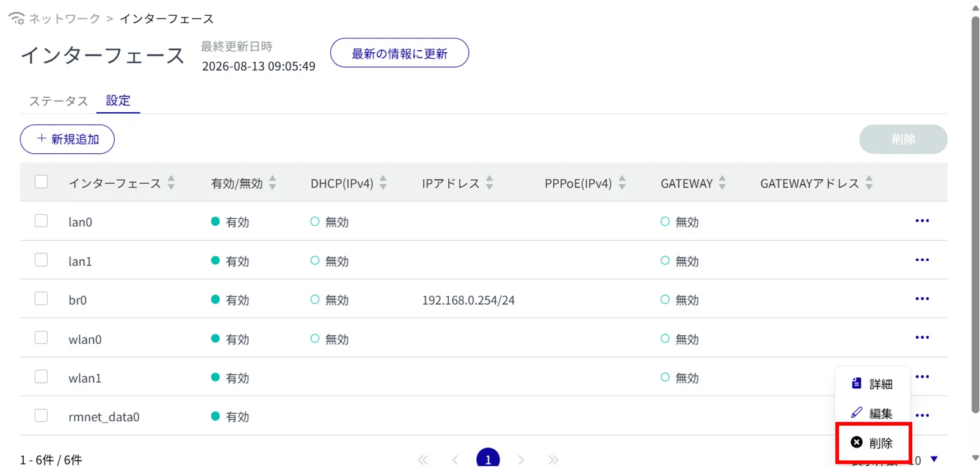Sort by GATEWAY column arrows
This screenshot has height=467, width=980.
point(722,183)
